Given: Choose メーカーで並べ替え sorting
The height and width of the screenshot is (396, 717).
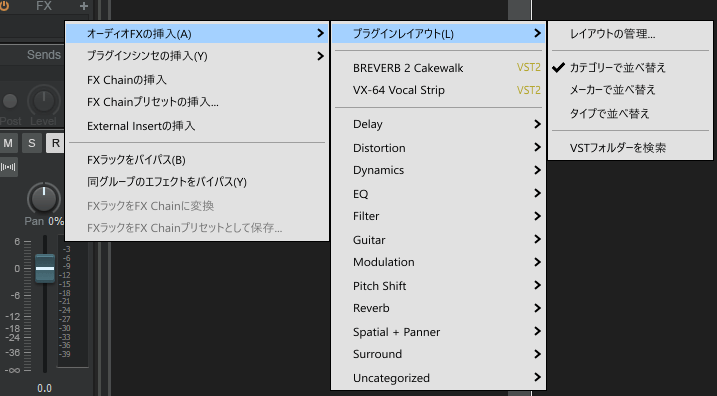Looking at the screenshot, I should click(630, 90).
